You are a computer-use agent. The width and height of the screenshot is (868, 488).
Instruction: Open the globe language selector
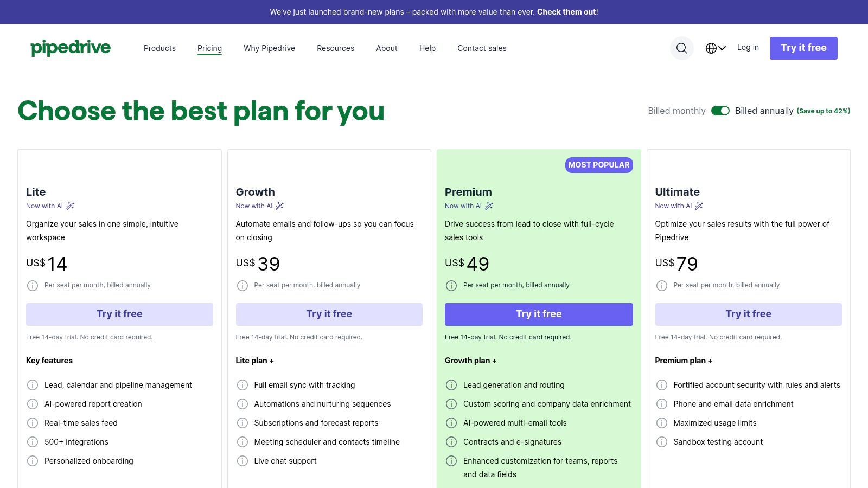click(716, 48)
